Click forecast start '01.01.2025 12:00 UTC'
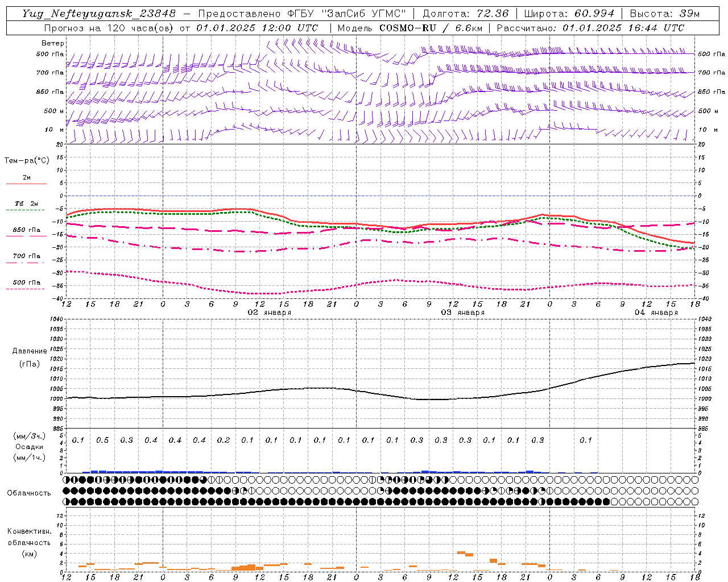The image size is (728, 582). (257, 28)
